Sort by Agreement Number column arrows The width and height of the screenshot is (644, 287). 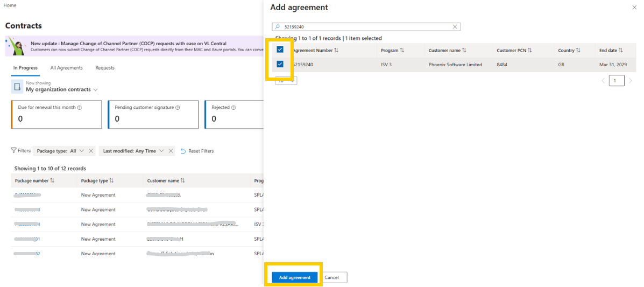pyautogui.click(x=336, y=50)
